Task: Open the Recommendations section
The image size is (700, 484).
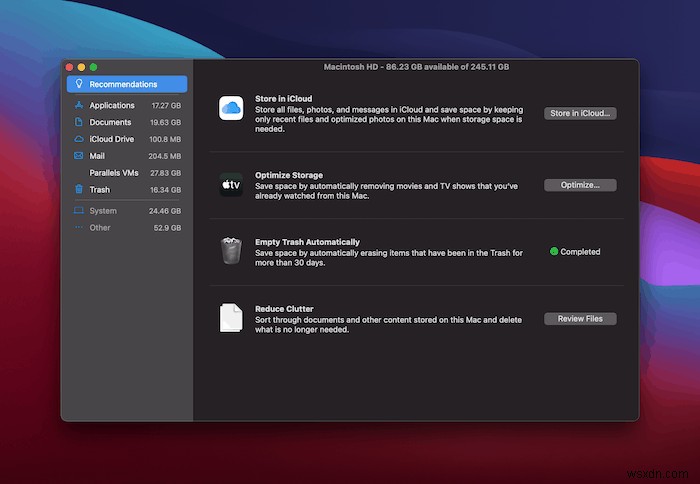Action: point(127,84)
